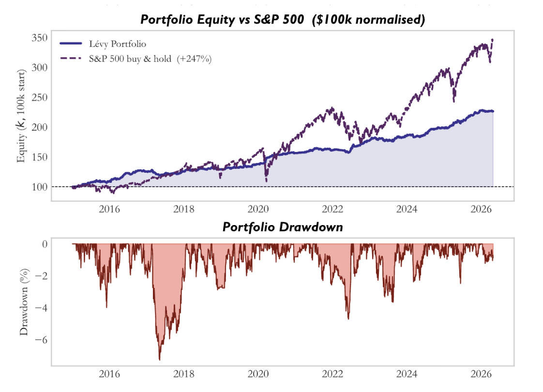Click the 2024 tick on the drawdown chart axis
This screenshot has width=543, height=392.
tap(407, 374)
